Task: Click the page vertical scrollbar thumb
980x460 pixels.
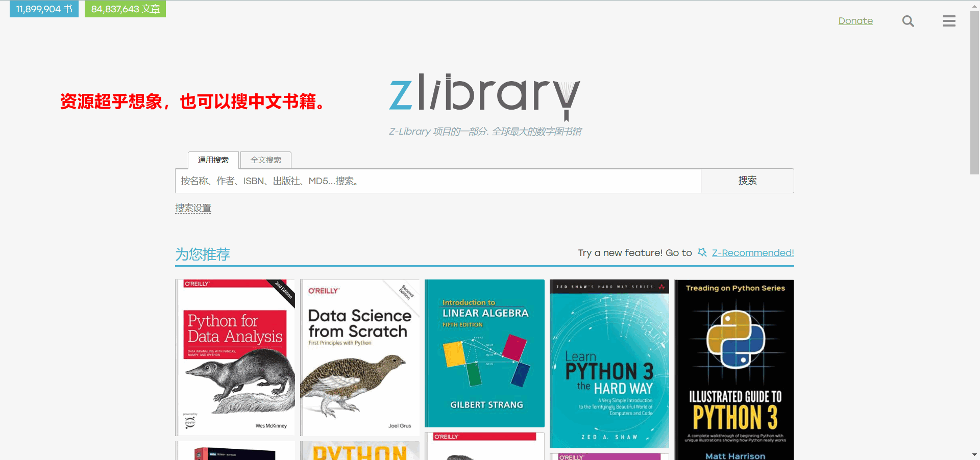Action: [974, 93]
